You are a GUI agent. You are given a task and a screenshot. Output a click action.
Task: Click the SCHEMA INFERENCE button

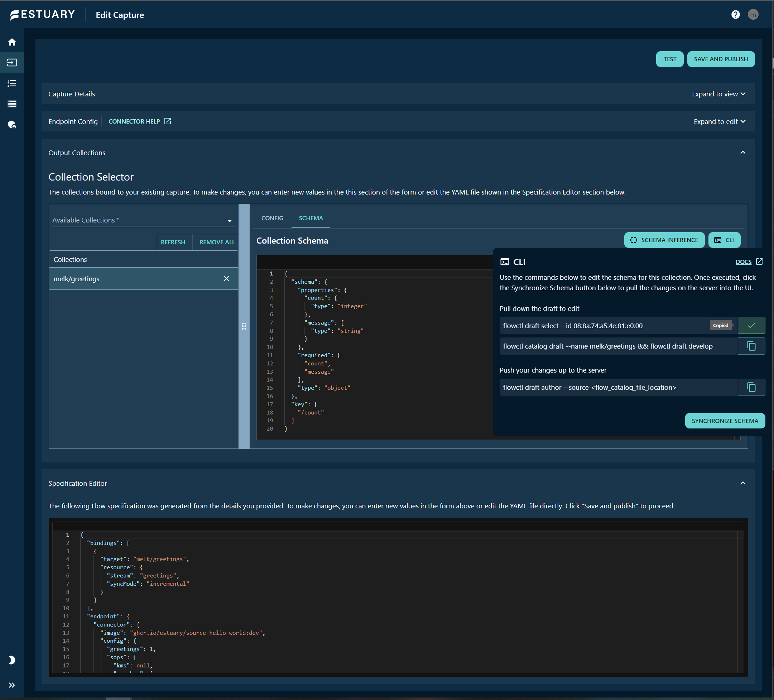(x=664, y=240)
